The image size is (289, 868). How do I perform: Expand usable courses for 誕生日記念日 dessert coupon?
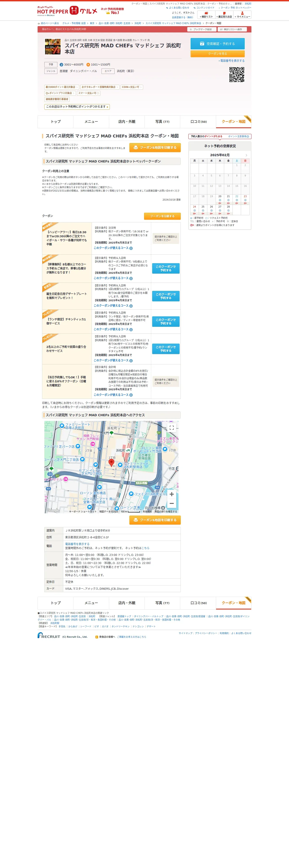pos(113,306)
